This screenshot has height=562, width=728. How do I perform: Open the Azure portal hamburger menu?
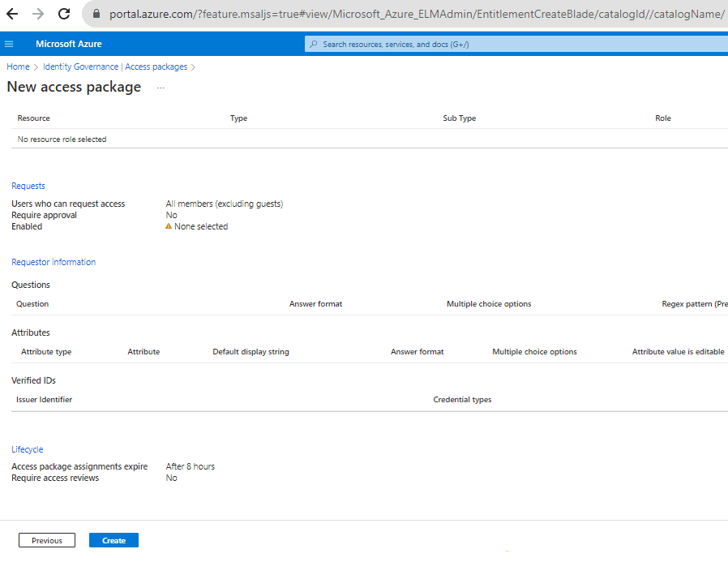[9, 44]
